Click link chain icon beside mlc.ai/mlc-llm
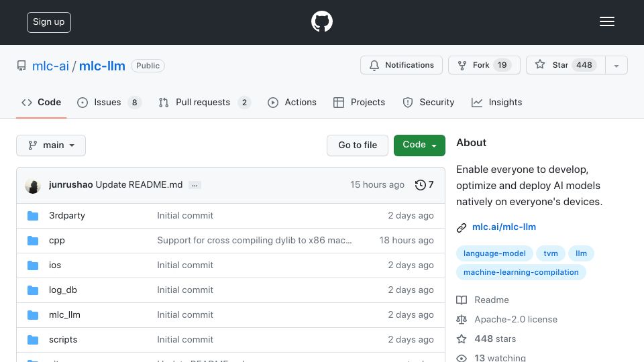The height and width of the screenshot is (362, 644). [x=462, y=228]
